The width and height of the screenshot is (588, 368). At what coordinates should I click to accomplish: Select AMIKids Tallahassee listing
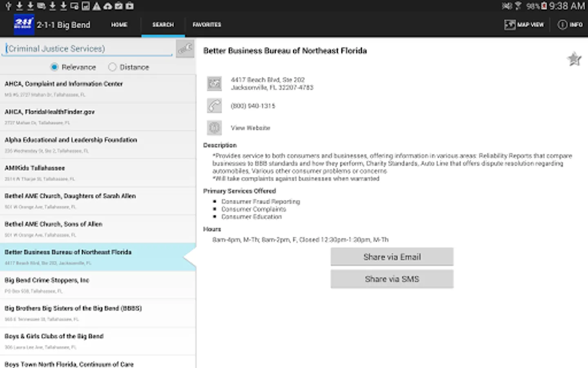coord(98,173)
